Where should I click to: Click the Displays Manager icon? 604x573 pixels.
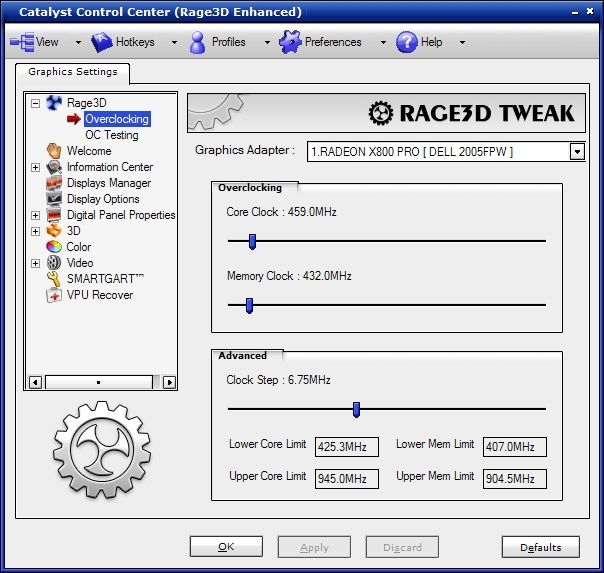(54, 183)
